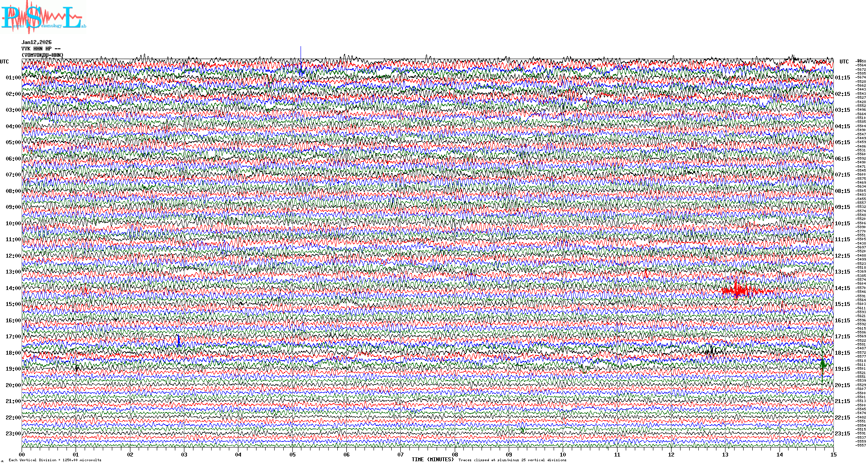Viewport: 868px width, 466px height.
Task: Click the 23:00 hour label on left
Action: (13, 434)
